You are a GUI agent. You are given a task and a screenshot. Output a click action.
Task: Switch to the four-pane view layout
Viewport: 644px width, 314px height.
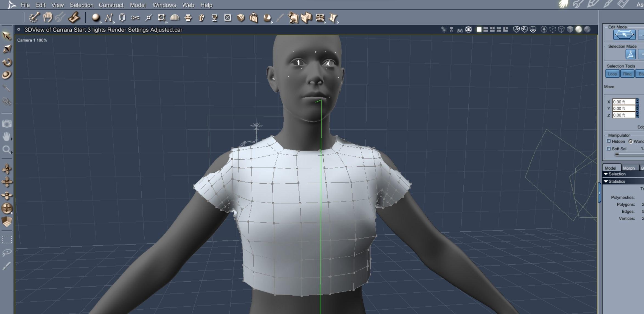coord(499,30)
